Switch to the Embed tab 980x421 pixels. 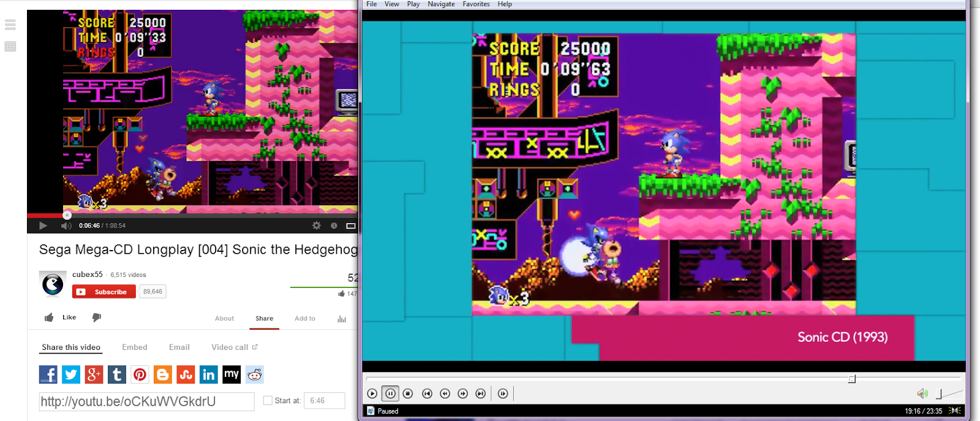(x=135, y=347)
